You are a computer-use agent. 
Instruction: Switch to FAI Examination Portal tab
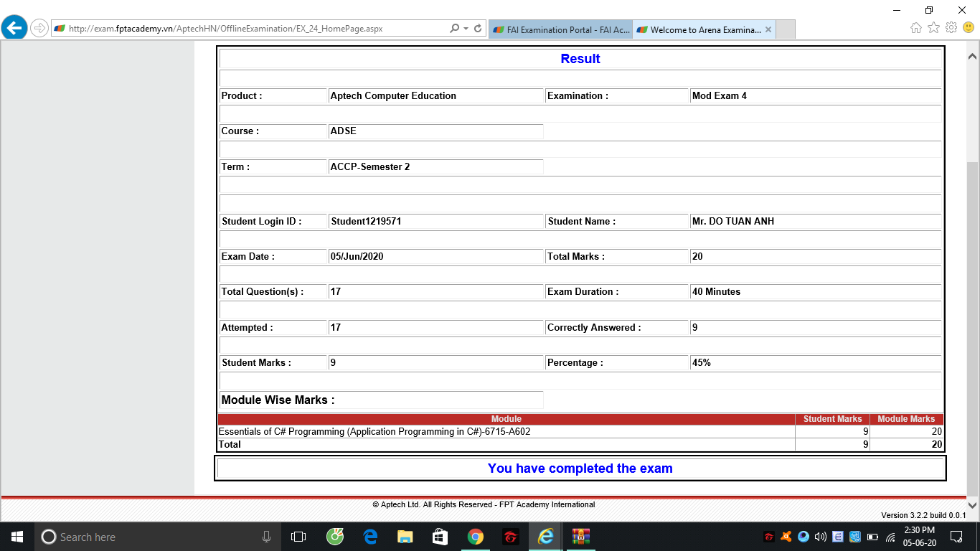560,30
